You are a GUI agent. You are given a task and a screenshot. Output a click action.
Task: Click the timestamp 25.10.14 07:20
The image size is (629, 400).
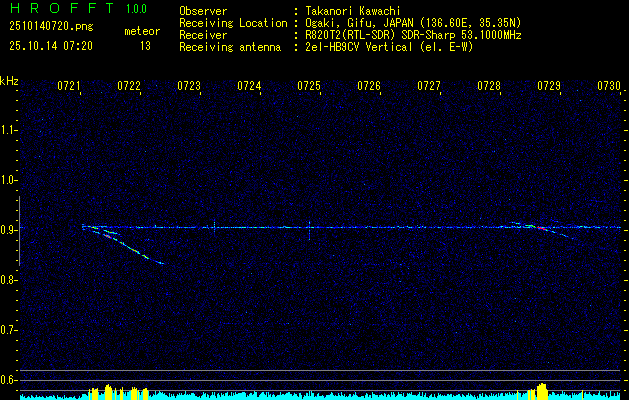tap(51, 46)
